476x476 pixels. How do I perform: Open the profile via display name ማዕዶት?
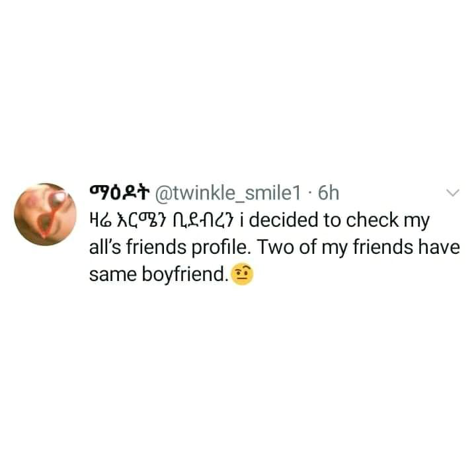[x=120, y=193]
